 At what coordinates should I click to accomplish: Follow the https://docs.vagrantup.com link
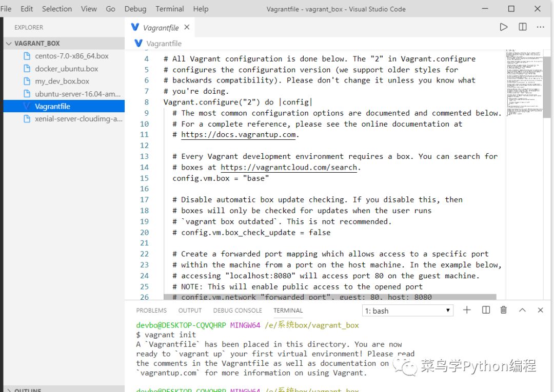[x=239, y=134]
